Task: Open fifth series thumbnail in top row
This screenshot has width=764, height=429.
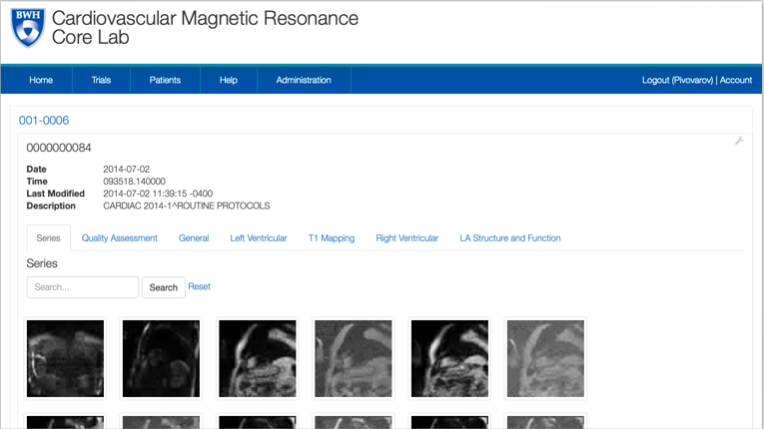Action: pyautogui.click(x=450, y=358)
